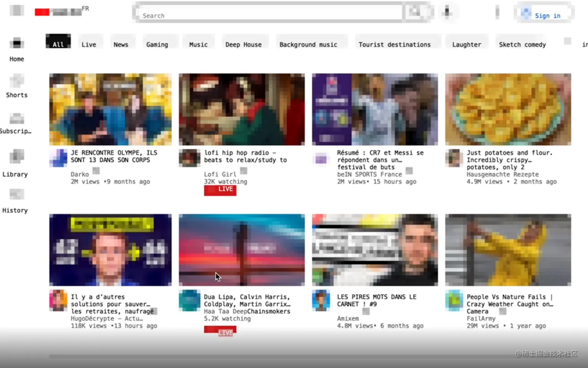Click Lofi Girl channel name
The height and width of the screenshot is (368, 588).
coord(220,174)
